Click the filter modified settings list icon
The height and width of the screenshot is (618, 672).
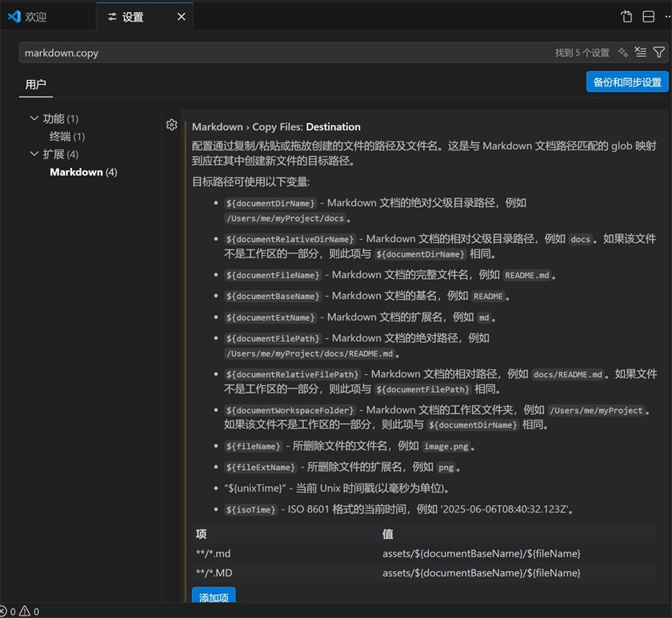click(641, 51)
